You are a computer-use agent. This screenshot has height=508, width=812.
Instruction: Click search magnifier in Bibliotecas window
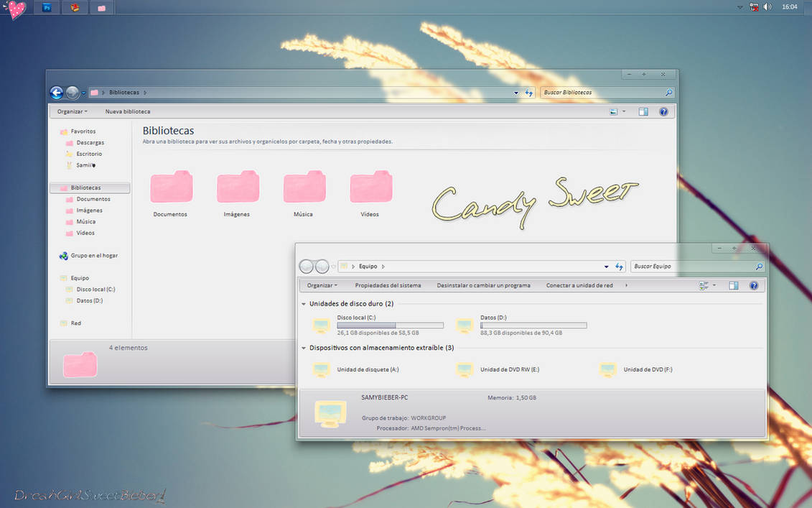pyautogui.click(x=668, y=93)
